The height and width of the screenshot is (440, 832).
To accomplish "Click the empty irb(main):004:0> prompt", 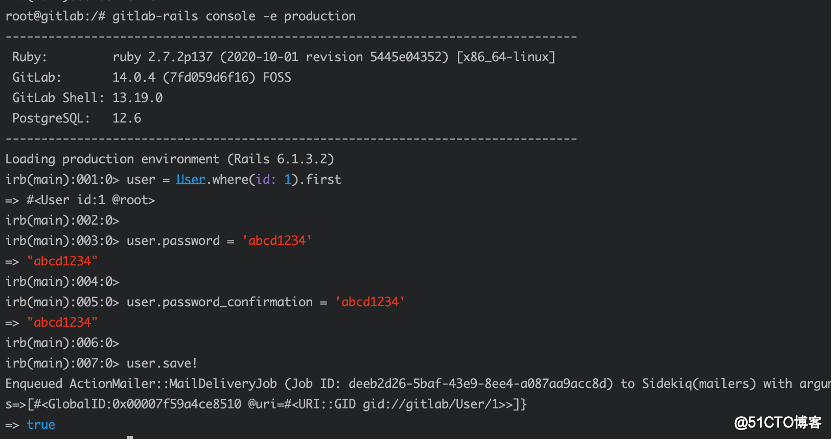I will click(62, 282).
